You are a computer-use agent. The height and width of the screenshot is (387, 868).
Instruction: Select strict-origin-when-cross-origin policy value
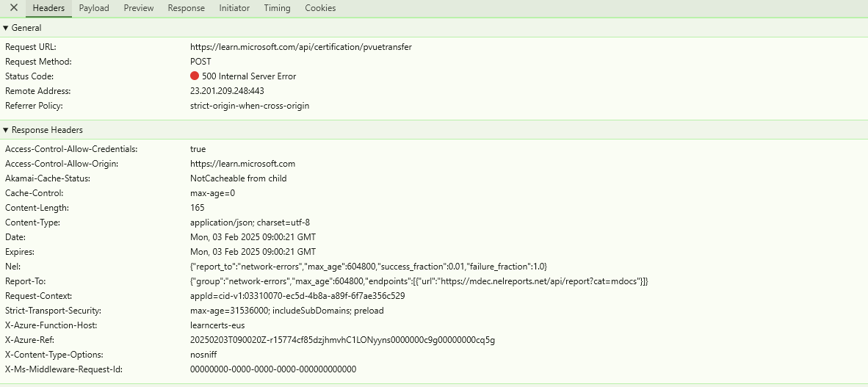point(250,106)
